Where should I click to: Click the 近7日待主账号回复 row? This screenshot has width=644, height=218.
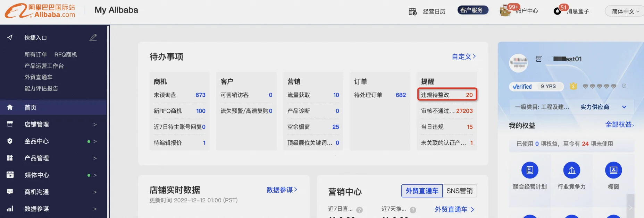[179, 127]
